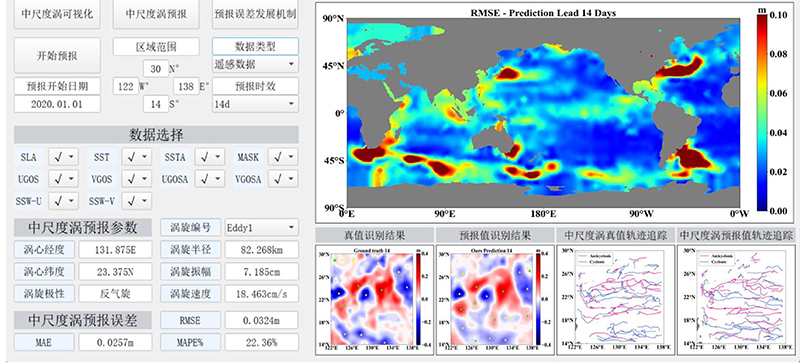Open the Eddy1 vortex number dropdown

click(x=262, y=228)
